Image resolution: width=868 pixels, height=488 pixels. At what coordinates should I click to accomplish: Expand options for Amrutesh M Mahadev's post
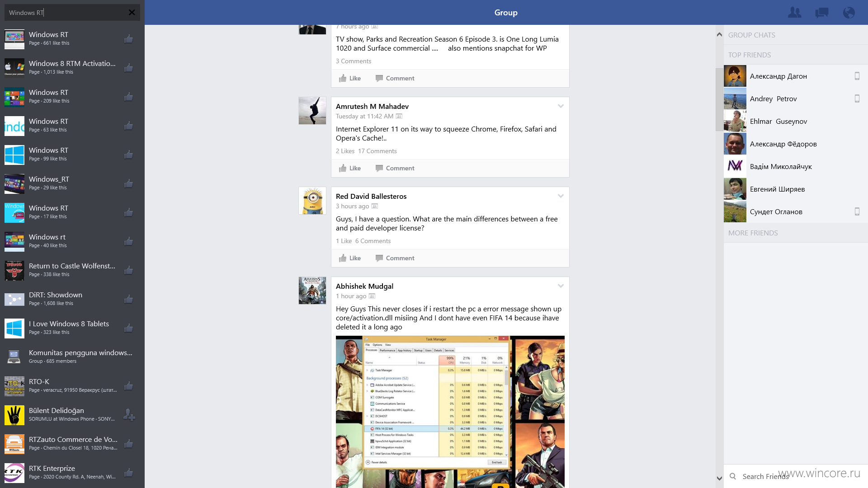click(561, 106)
